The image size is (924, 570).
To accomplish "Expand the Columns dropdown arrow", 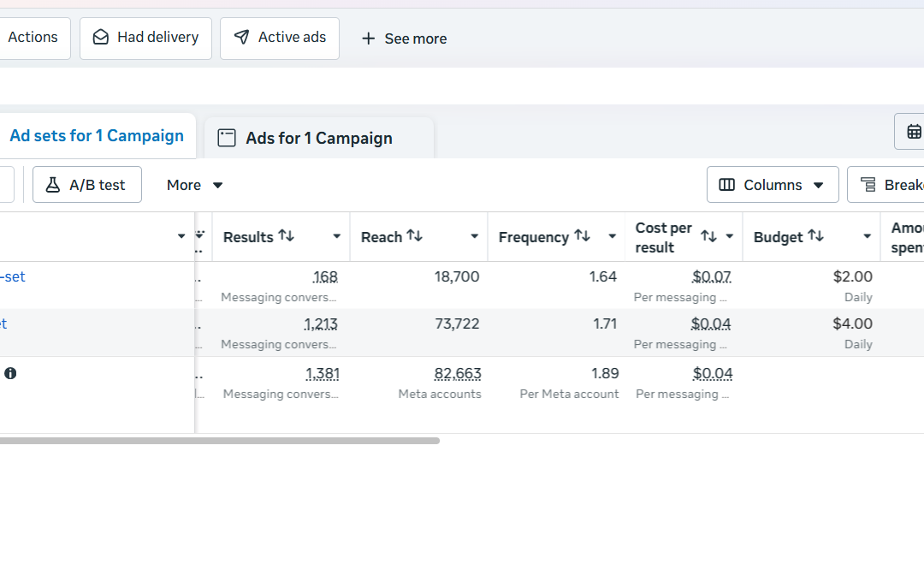I will point(818,185).
